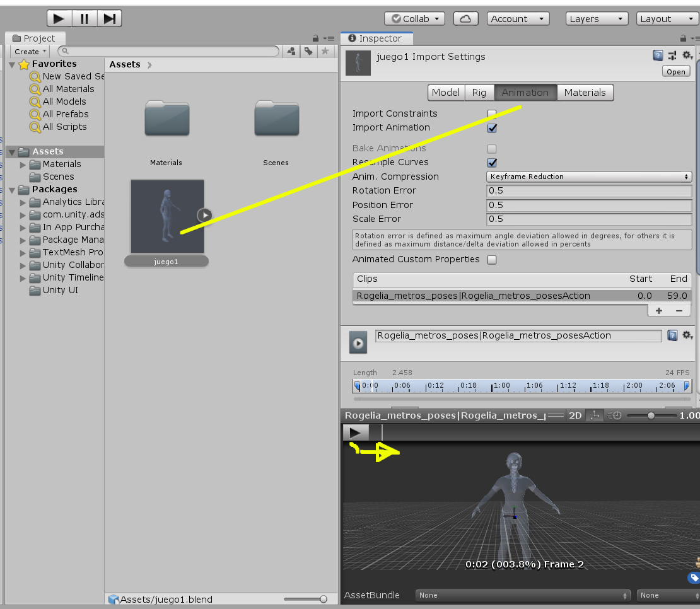Switch to the Materials tab
This screenshot has width=700, height=609.
pyautogui.click(x=585, y=92)
